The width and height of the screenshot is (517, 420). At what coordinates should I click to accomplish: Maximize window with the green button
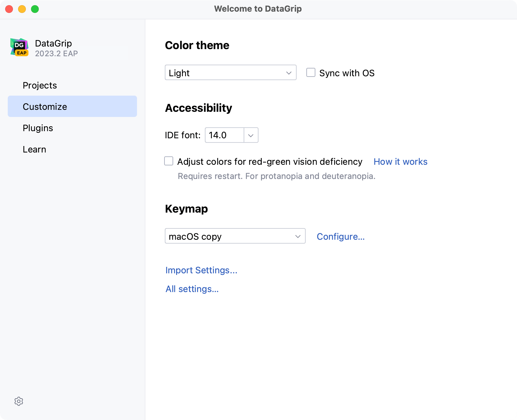[35, 9]
